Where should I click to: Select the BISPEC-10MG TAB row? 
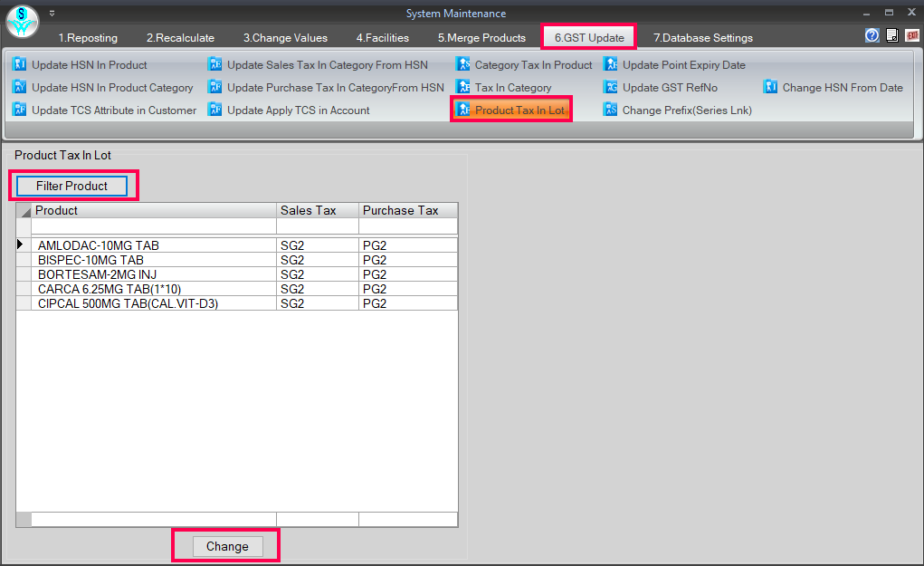[x=237, y=260]
